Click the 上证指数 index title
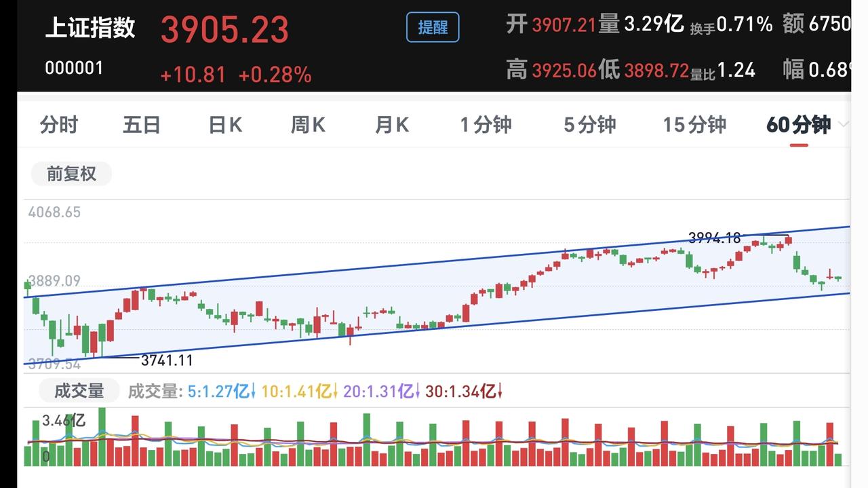868x488 pixels. 90,28
